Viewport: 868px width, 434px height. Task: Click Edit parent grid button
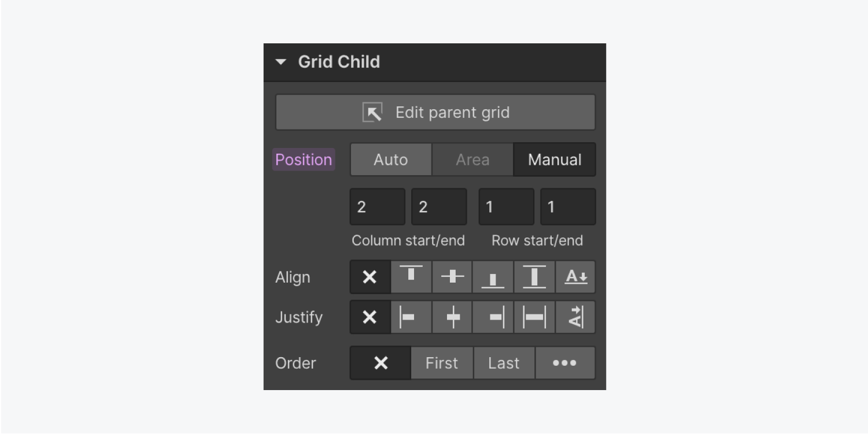point(435,112)
